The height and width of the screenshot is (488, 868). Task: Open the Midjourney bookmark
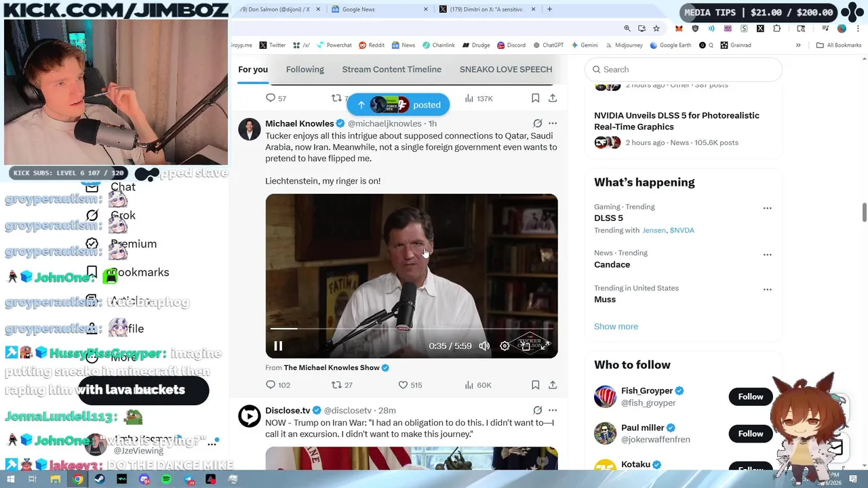[623, 45]
